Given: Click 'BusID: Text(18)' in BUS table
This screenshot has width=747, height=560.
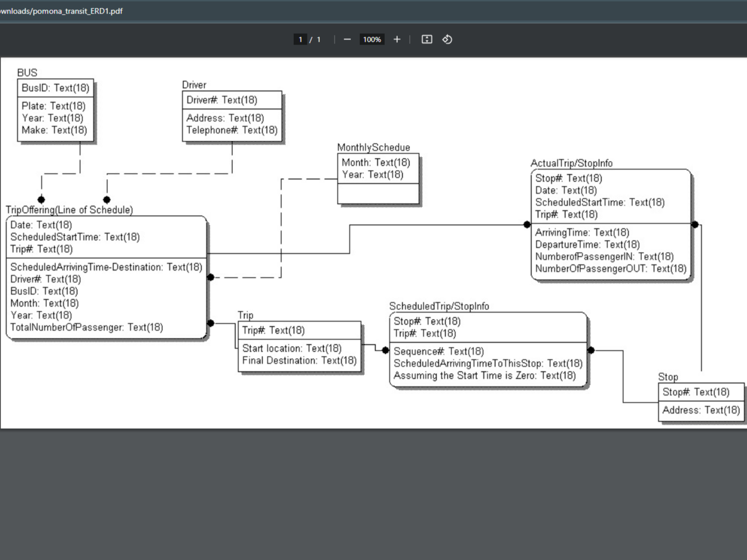Looking at the screenshot, I should [x=55, y=88].
